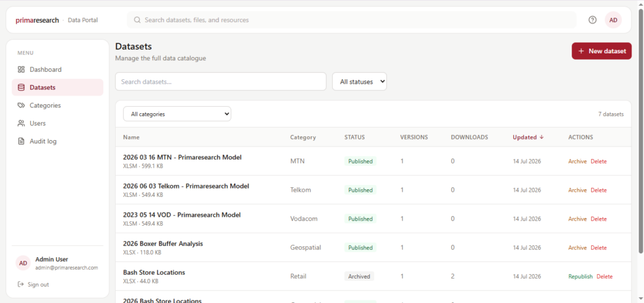
Task: Click the help question mark icon
Action: 592,19
